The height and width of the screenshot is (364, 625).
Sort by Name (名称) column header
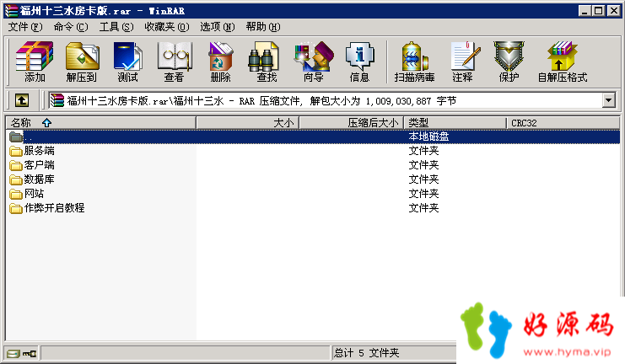coord(101,123)
